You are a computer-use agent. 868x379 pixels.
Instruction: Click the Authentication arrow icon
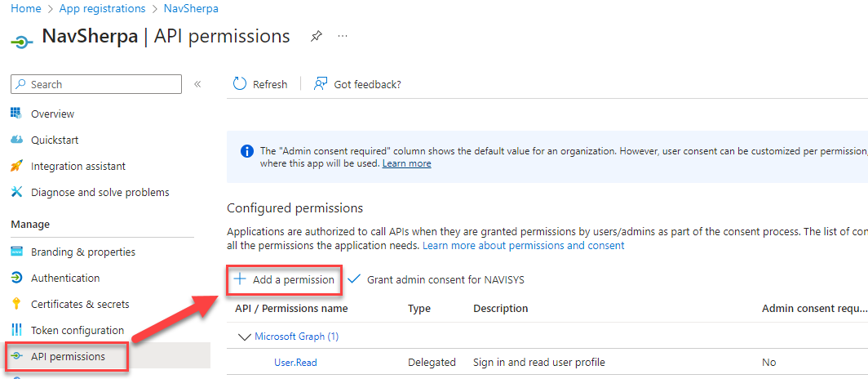(x=16, y=278)
